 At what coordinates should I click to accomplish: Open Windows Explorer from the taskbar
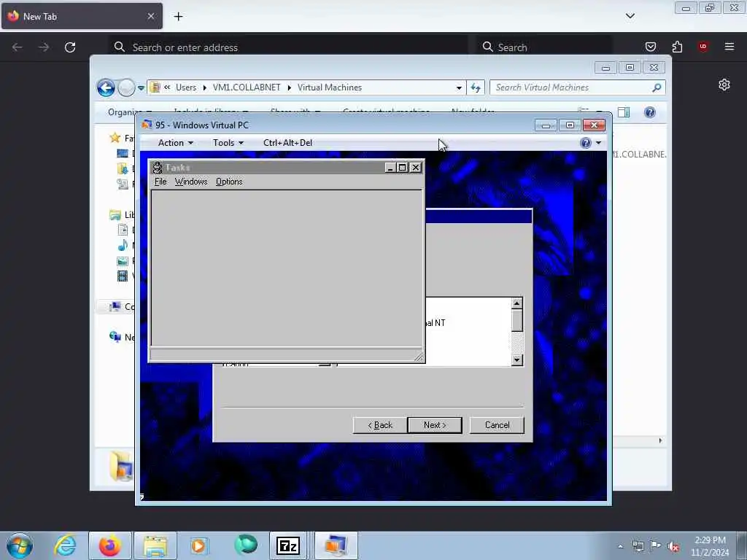(155, 545)
